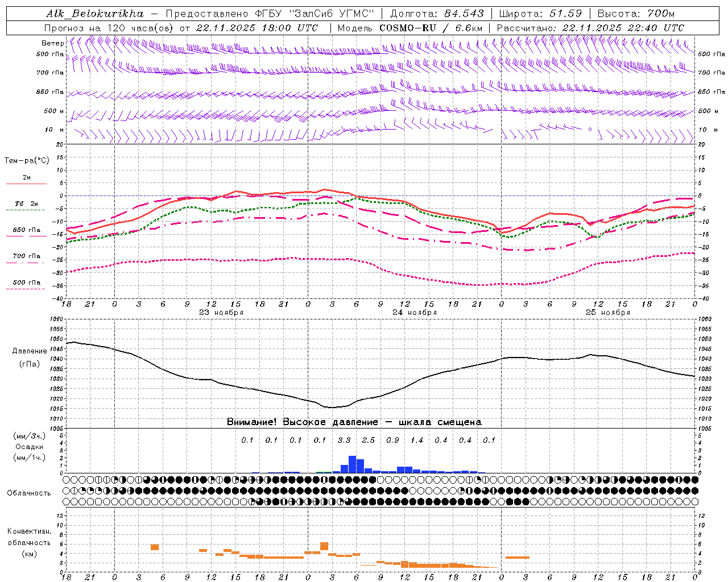The height and width of the screenshot is (582, 728).
Task: Click the 1.4 precipitation total value
Action: pos(417,440)
